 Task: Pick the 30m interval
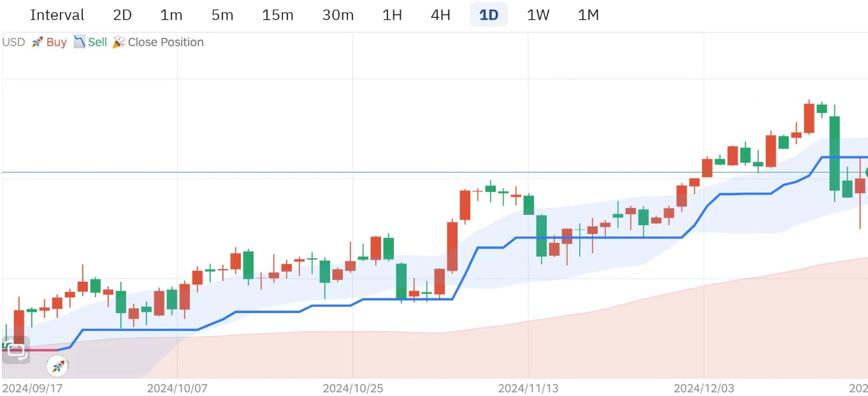coord(338,15)
